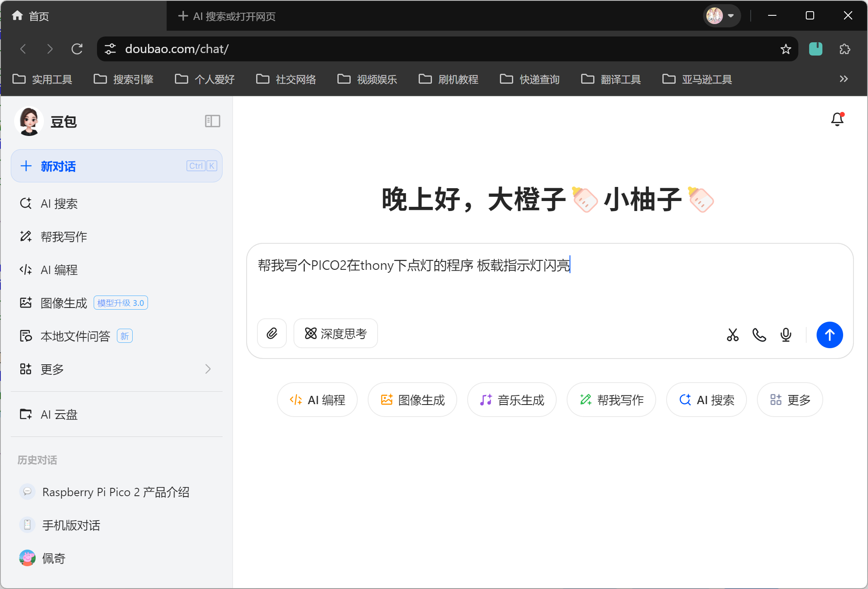This screenshot has height=589, width=868.
Task: Open the browser profile avatar dropdown
Action: (722, 16)
